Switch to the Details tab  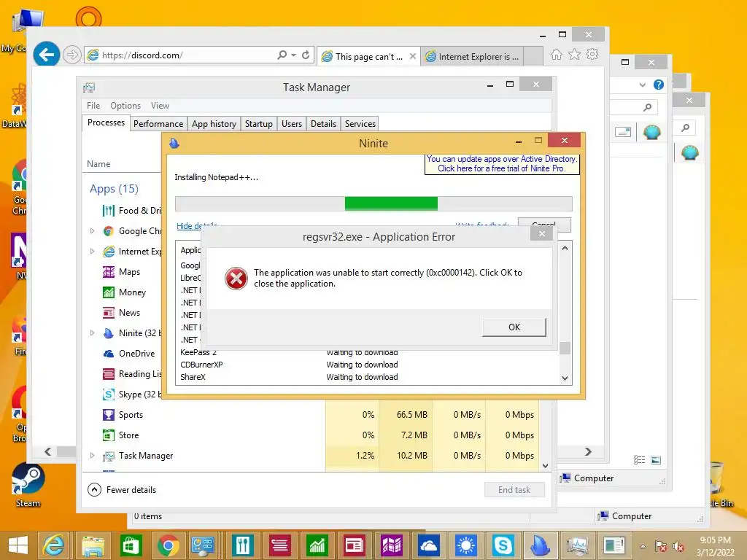point(323,124)
